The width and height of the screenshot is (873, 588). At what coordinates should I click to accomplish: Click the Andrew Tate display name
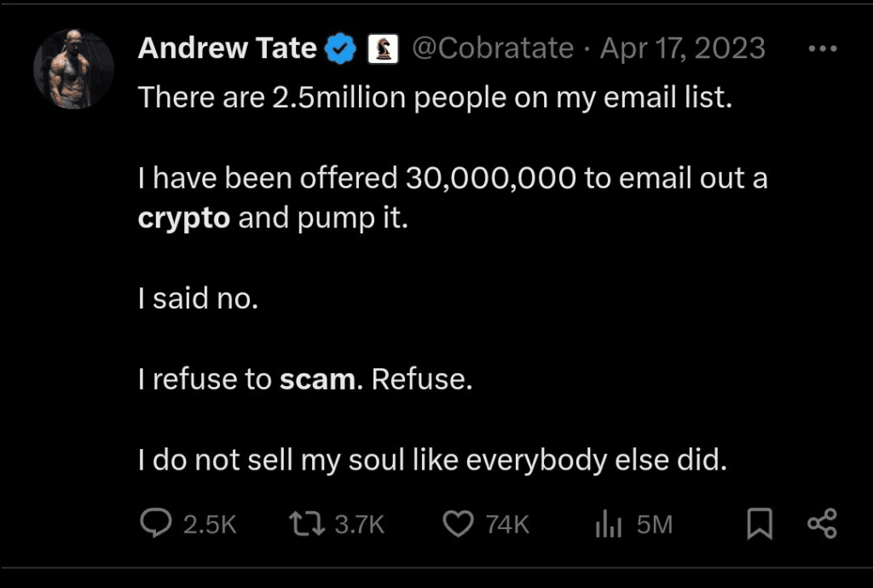pos(227,49)
